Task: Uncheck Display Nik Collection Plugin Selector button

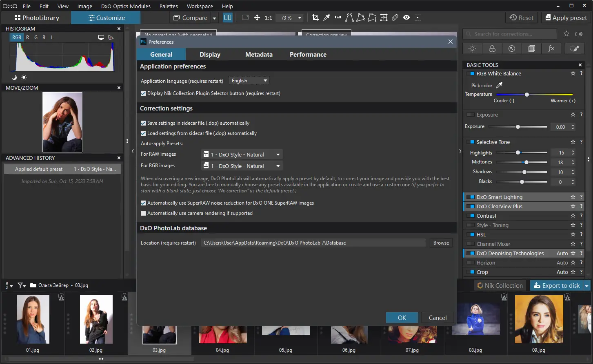Action: point(143,93)
